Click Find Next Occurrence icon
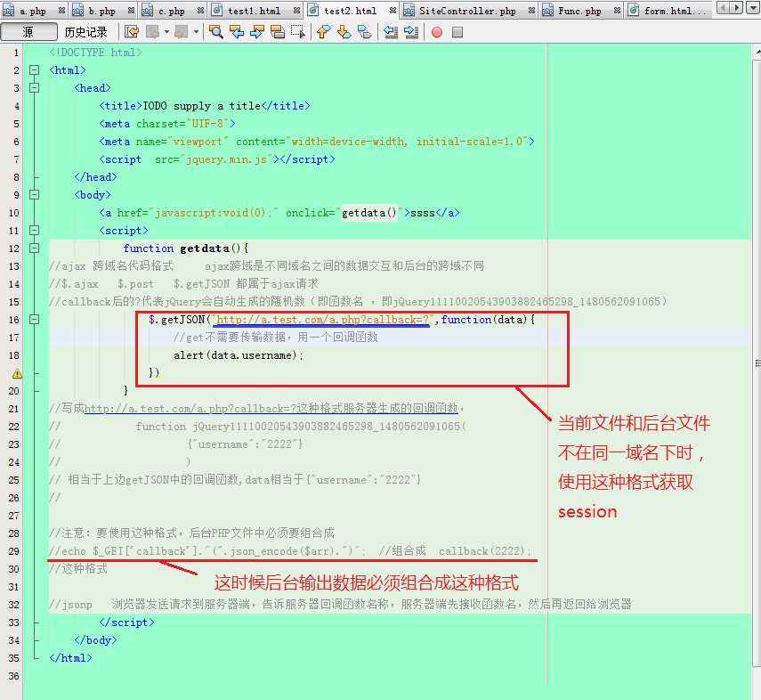The image size is (761, 700). coord(257,32)
